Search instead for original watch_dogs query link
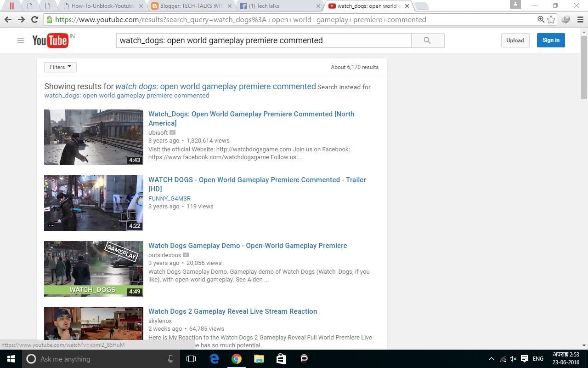Viewport: 588px width, 368px height. [x=127, y=96]
